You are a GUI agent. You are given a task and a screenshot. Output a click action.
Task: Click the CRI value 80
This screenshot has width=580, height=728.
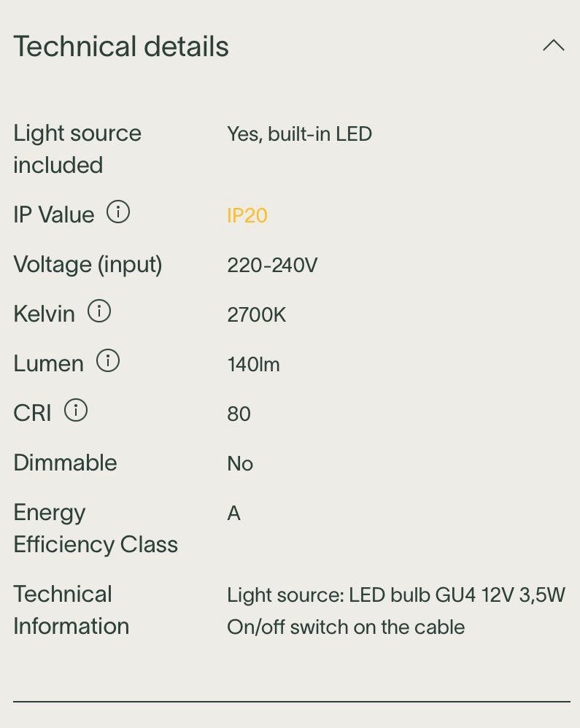tap(239, 414)
